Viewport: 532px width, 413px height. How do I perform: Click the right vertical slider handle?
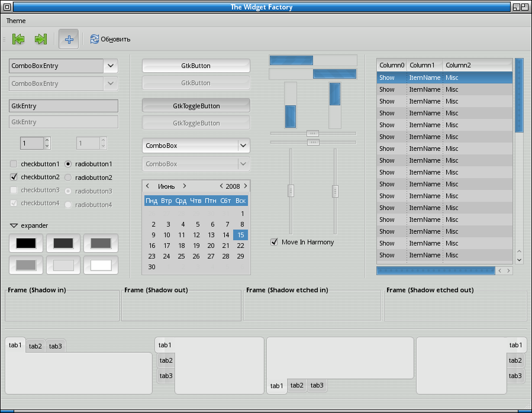click(335, 191)
